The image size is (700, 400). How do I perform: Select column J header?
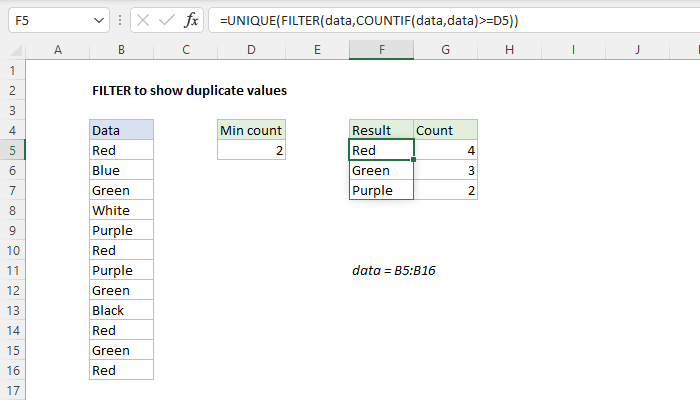point(638,50)
